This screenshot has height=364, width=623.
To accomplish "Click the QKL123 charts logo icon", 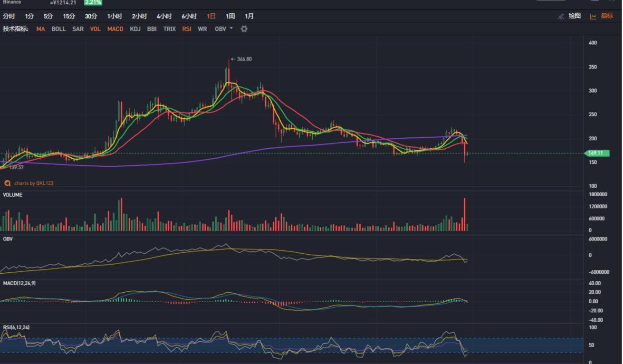I will [7, 183].
